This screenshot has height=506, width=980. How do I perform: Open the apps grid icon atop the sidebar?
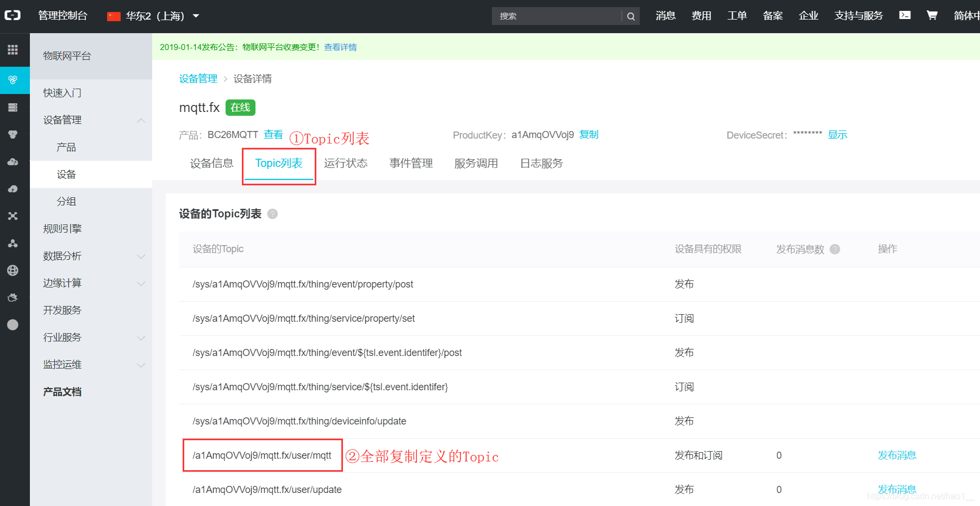coord(13,49)
